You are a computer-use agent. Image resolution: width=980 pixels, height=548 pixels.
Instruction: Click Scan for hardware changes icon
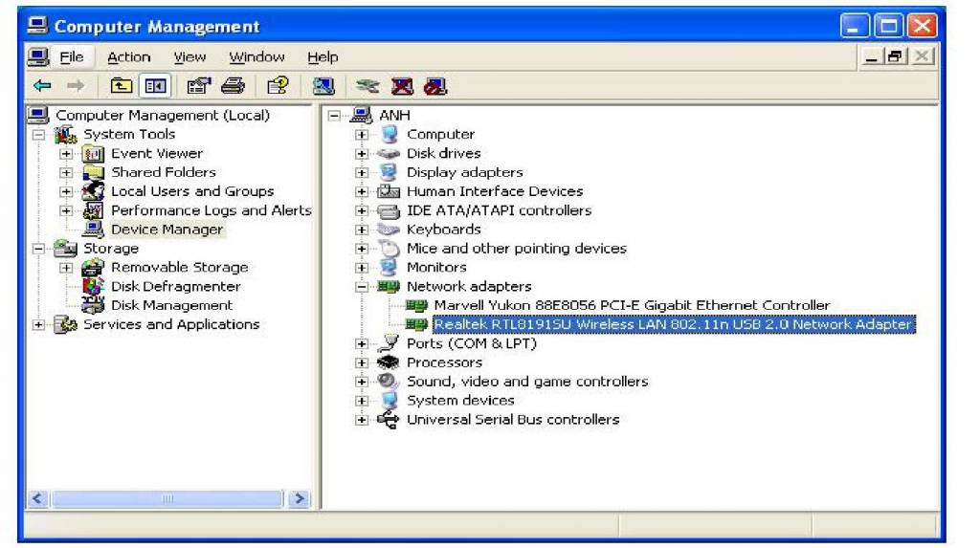point(323,86)
